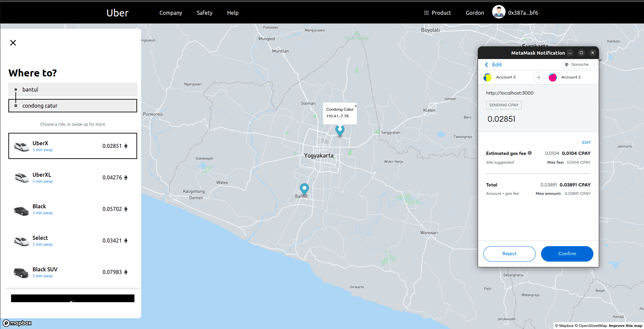
Task: Select the Black SUV ride option
Action: pyautogui.click(x=73, y=272)
